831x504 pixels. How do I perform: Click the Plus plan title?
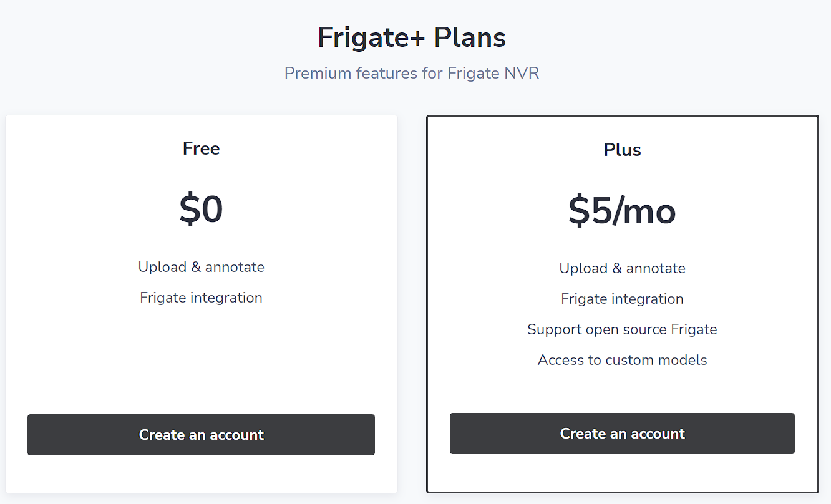click(x=622, y=150)
